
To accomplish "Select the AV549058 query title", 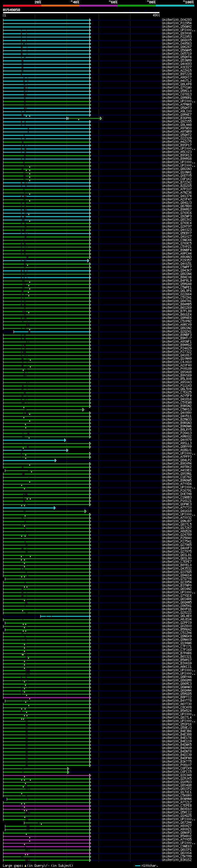I will tap(11, 10).
